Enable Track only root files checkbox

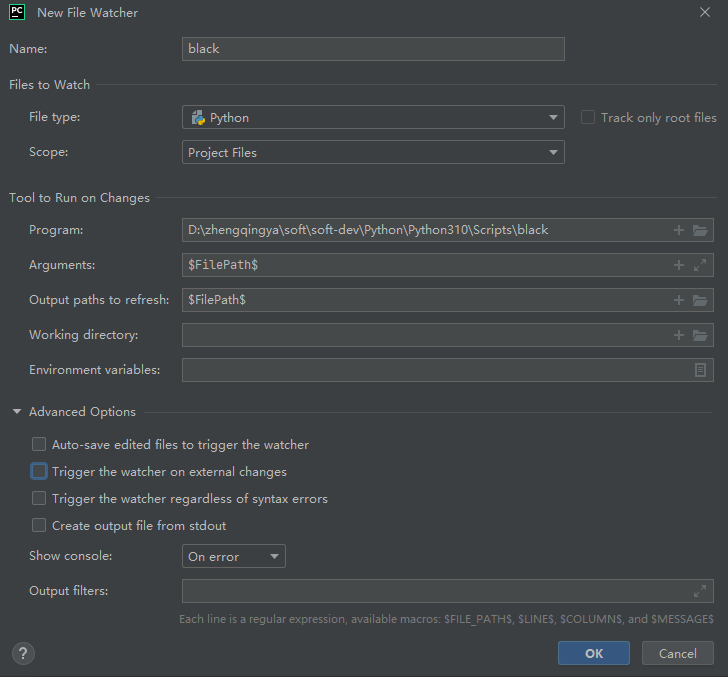pos(588,117)
